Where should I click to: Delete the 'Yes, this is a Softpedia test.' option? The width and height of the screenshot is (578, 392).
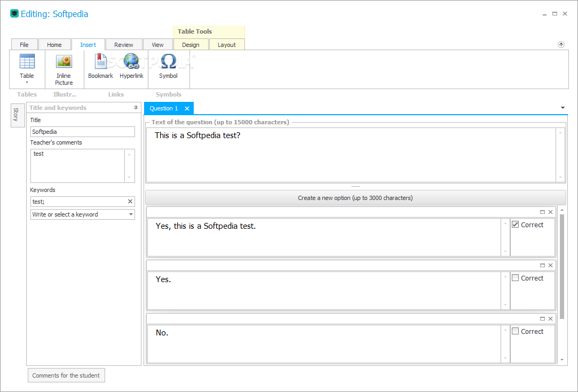550,212
